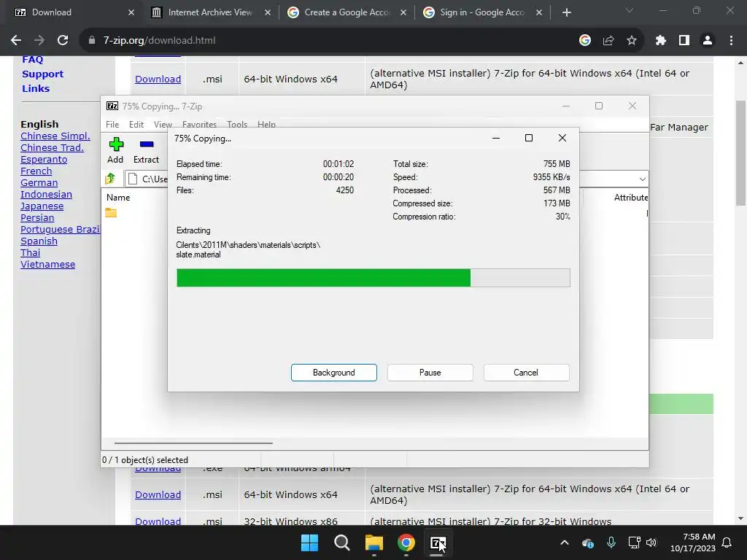Viewport: 747px width, 560px height.
Task: Click the Chrome address bar URL
Action: [159, 41]
